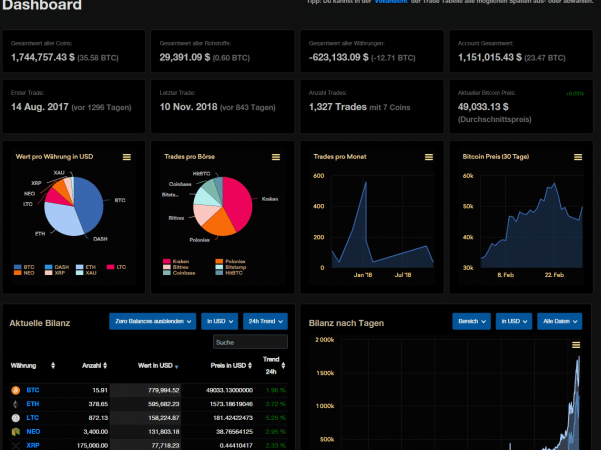
Task: Click the BTC slice in currency pie
Action: pos(90,203)
